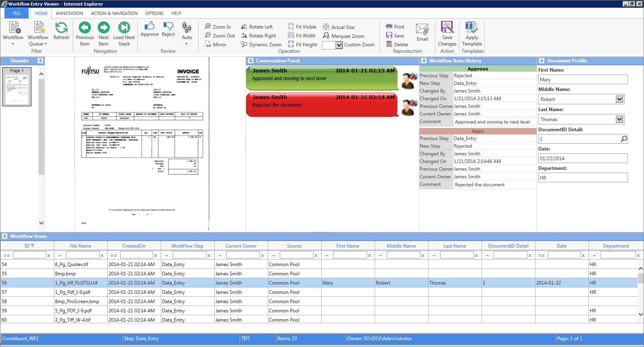
Task: Email the current document
Action: pos(422,33)
